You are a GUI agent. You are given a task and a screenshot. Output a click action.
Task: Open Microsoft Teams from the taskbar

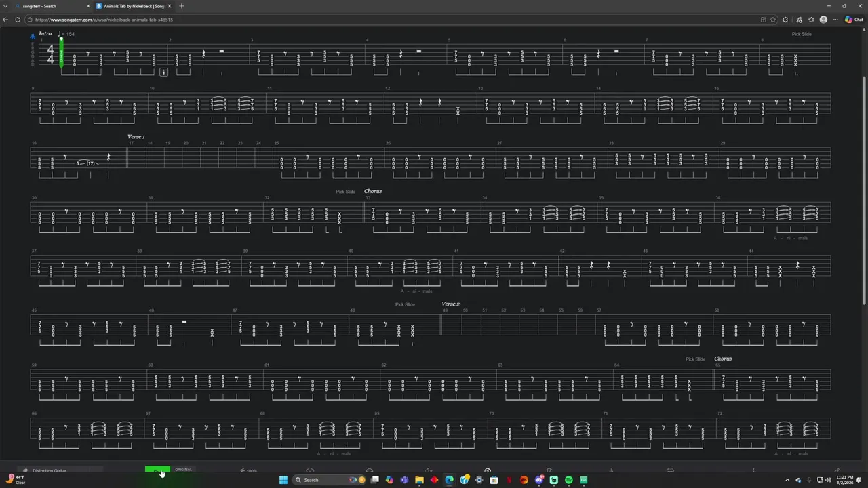(x=404, y=480)
